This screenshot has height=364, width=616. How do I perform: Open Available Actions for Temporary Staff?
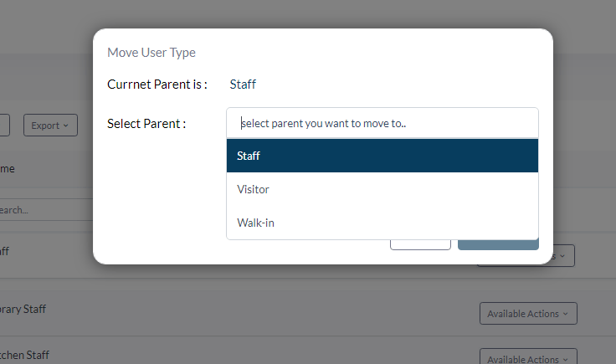[x=528, y=313]
